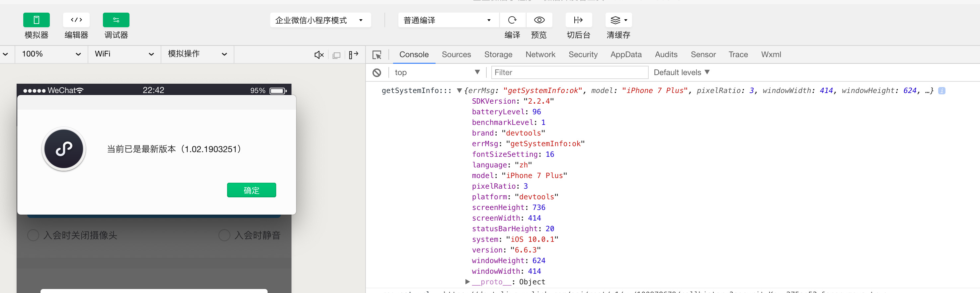Switch to the AppData tab
Image resolution: width=980 pixels, height=293 pixels.
coord(626,54)
